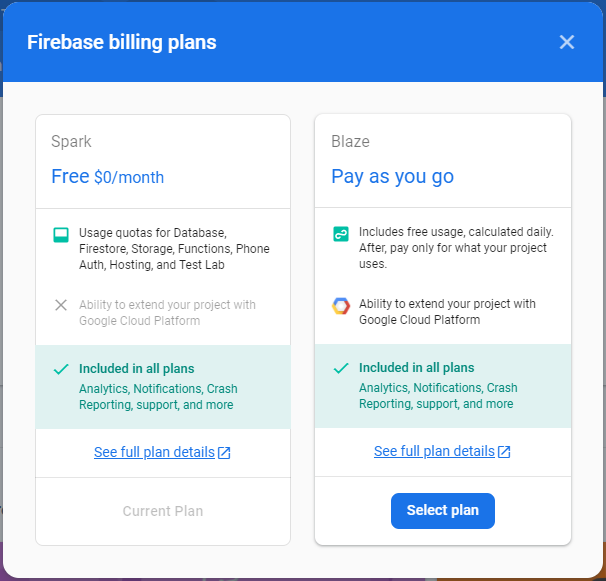Open Spark's See full plan details link
This screenshot has height=581, width=606.
pos(154,452)
